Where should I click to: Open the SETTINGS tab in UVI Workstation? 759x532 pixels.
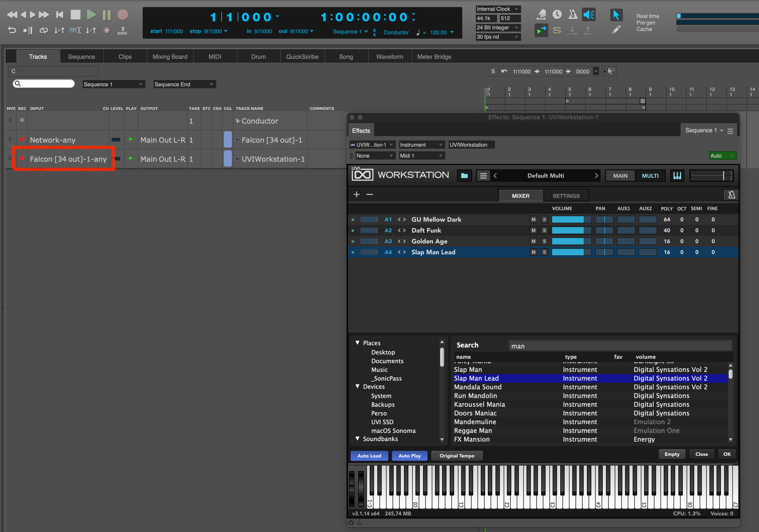[x=566, y=195]
